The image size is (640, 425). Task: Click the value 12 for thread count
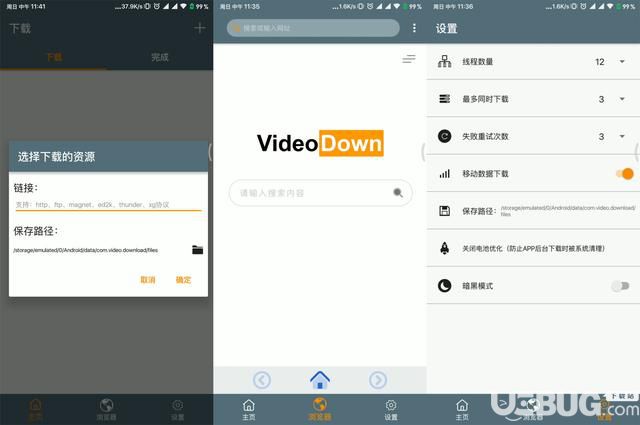[600, 62]
